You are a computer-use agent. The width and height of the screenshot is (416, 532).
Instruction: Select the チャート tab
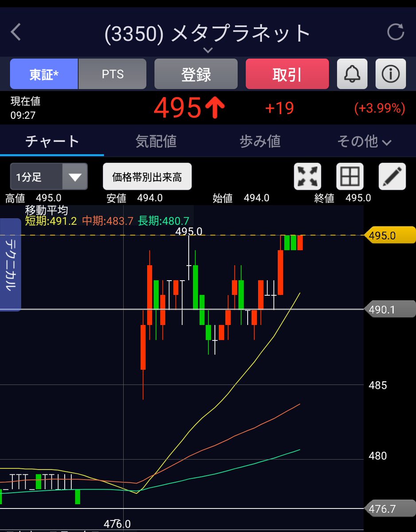point(52,141)
